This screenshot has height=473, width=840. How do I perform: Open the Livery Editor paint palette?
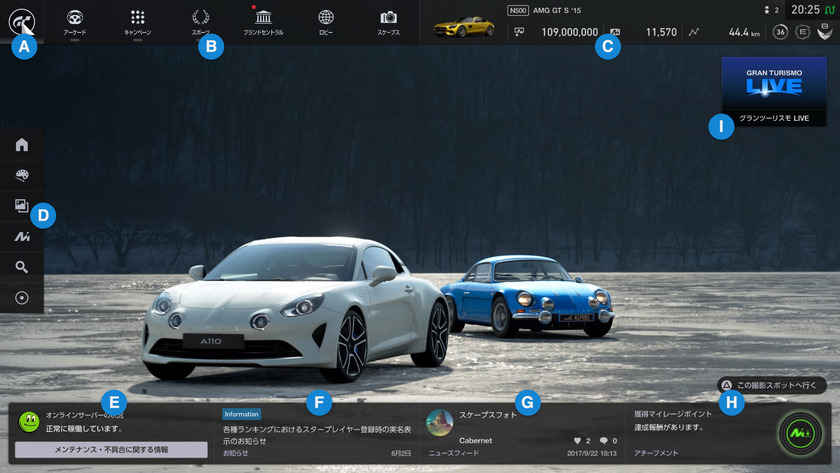coord(21,175)
